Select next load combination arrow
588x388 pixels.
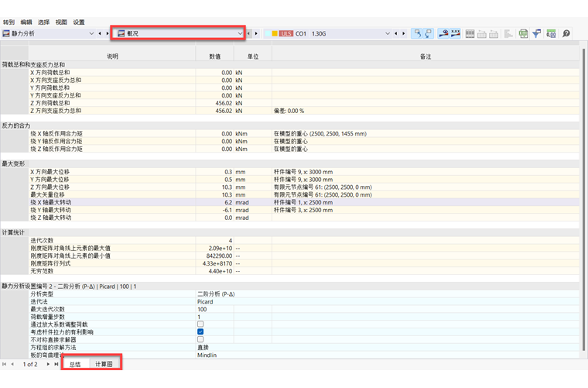(x=404, y=33)
